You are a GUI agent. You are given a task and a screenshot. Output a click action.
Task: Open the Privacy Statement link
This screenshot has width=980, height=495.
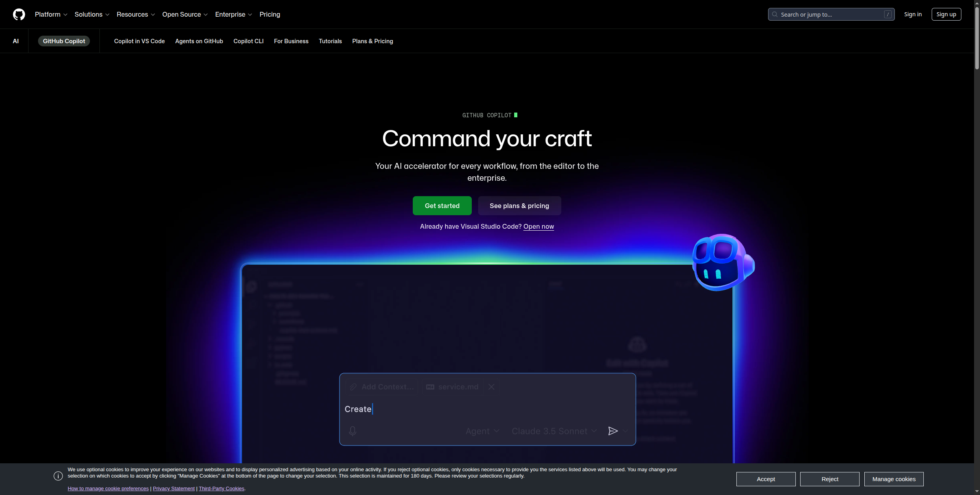coord(174,488)
